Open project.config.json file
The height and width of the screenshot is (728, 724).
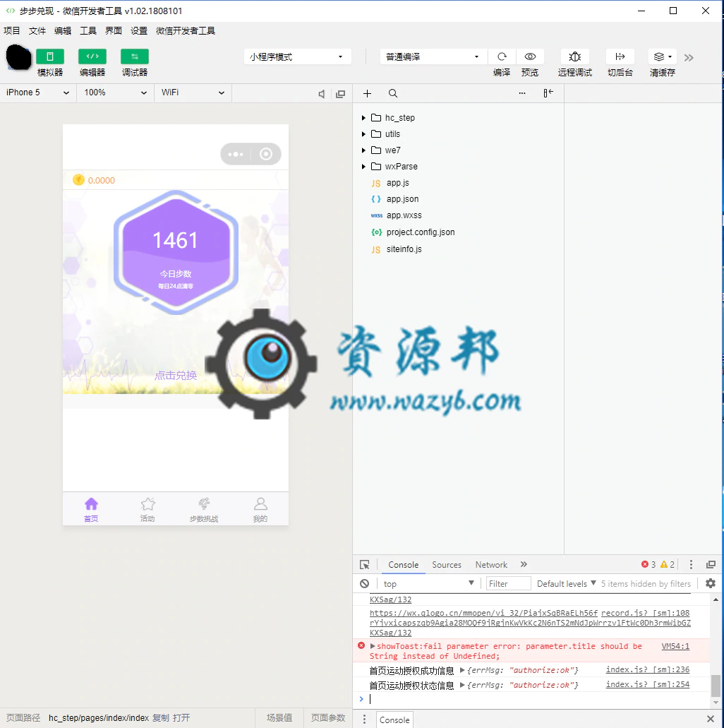[420, 232]
